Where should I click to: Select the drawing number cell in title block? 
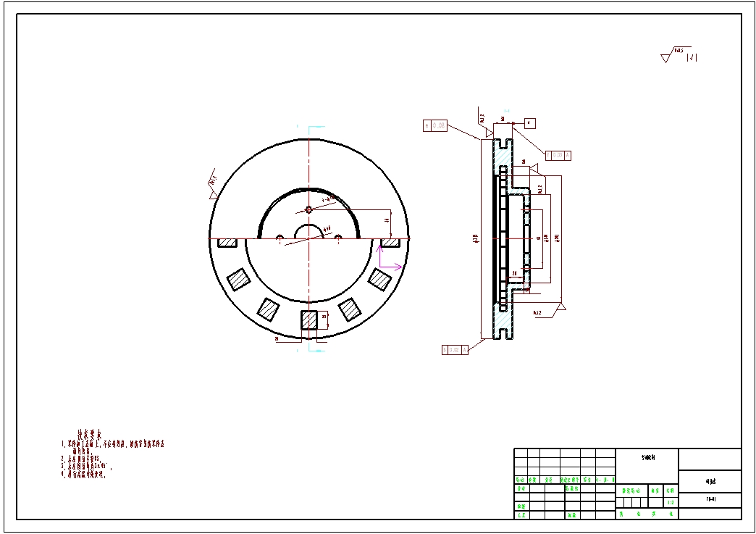tap(710, 499)
